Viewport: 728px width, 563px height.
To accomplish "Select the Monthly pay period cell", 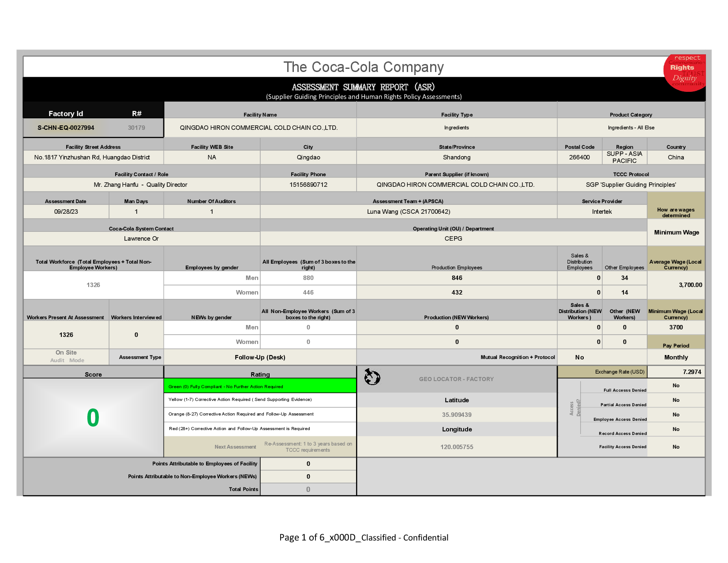I will pos(675,357).
